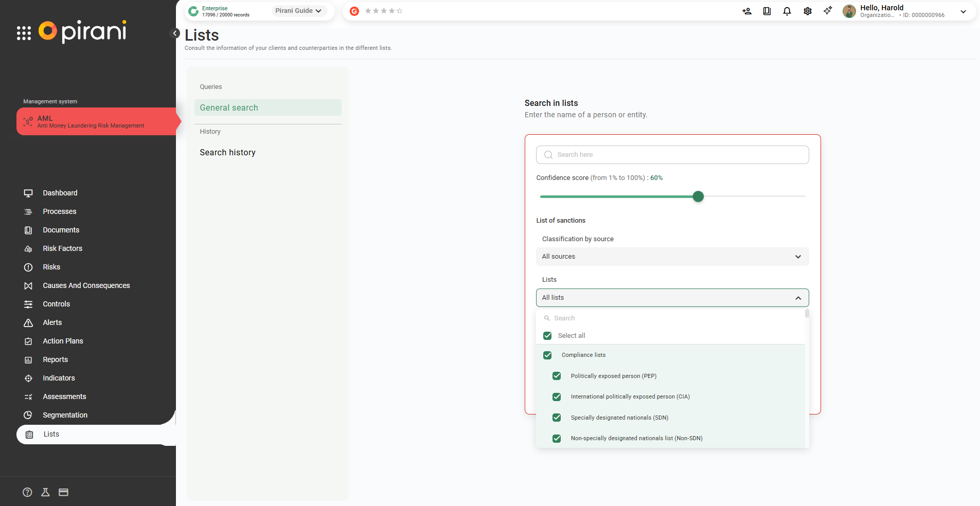Click the billing card icon

[x=63, y=492]
